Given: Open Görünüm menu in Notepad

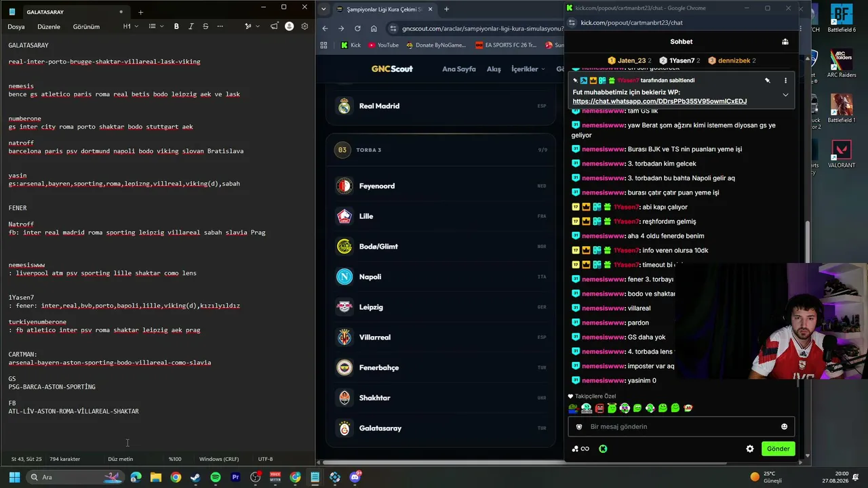Looking at the screenshot, I should [86, 26].
